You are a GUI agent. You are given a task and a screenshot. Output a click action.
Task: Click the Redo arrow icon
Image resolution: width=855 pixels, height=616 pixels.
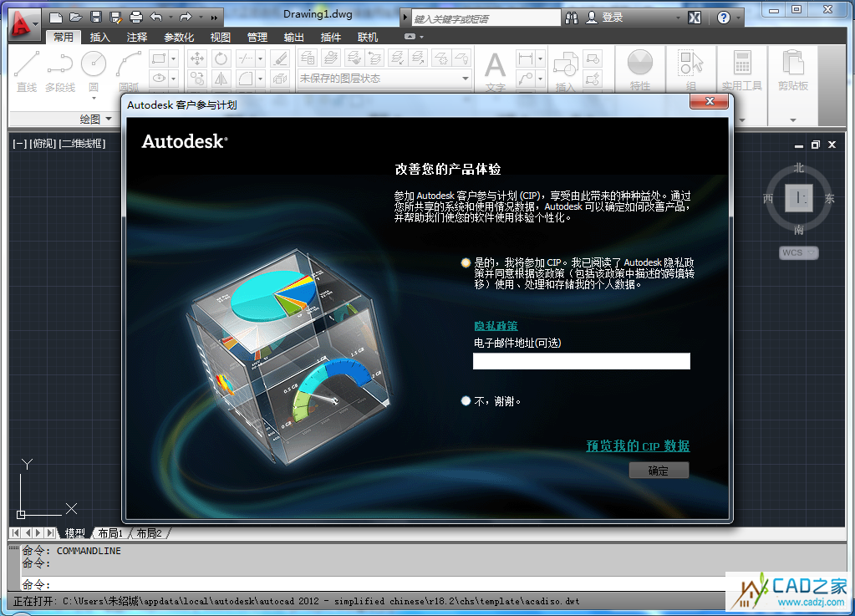186,18
